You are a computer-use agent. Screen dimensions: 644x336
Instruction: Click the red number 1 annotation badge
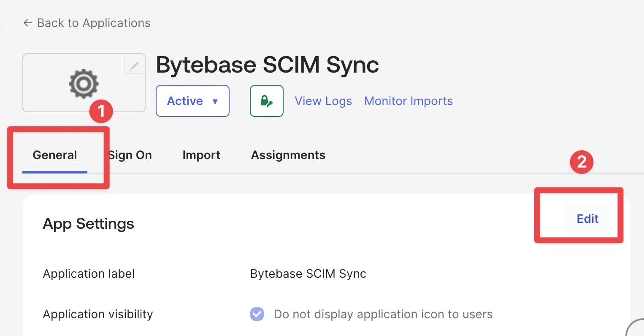coord(101,111)
